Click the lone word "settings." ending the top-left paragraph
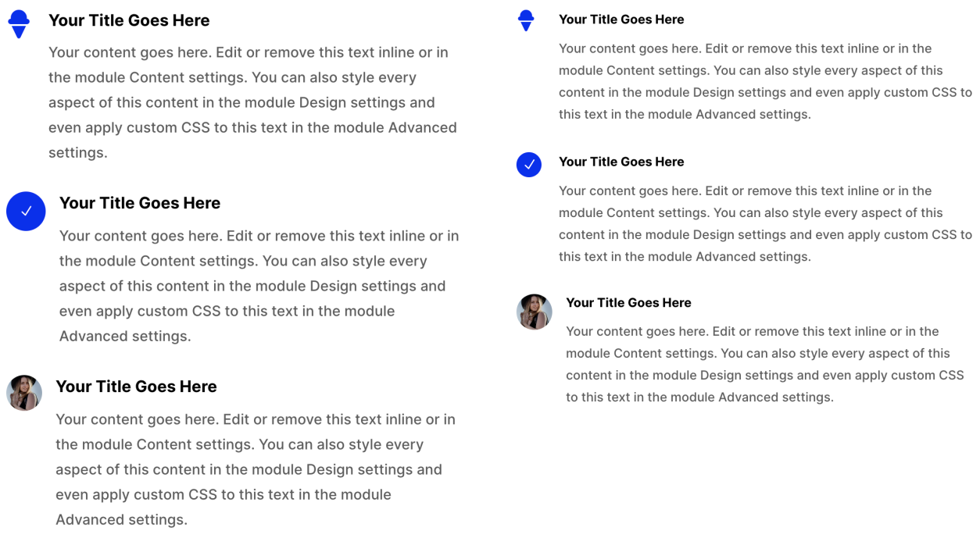 [78, 153]
